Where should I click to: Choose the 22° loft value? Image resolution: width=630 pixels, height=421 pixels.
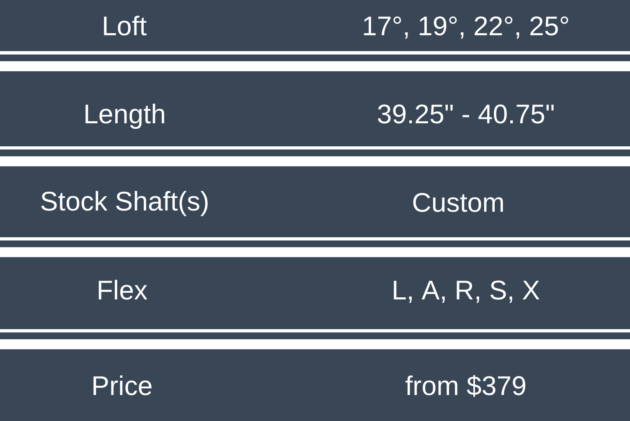click(494, 26)
